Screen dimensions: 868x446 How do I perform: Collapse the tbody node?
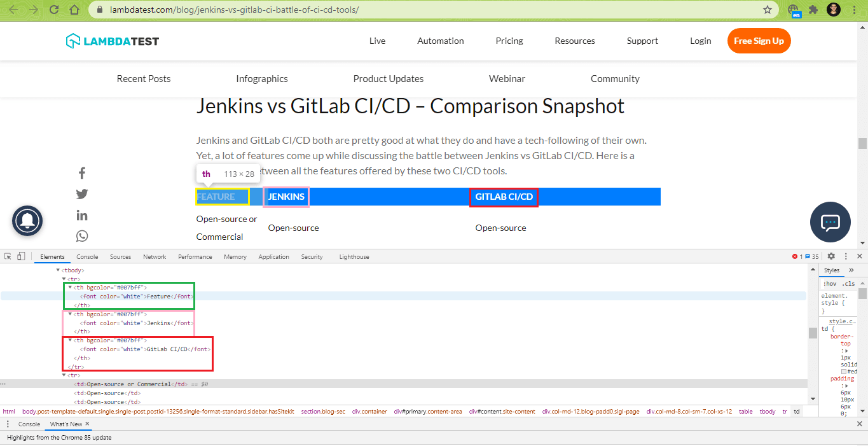59,270
